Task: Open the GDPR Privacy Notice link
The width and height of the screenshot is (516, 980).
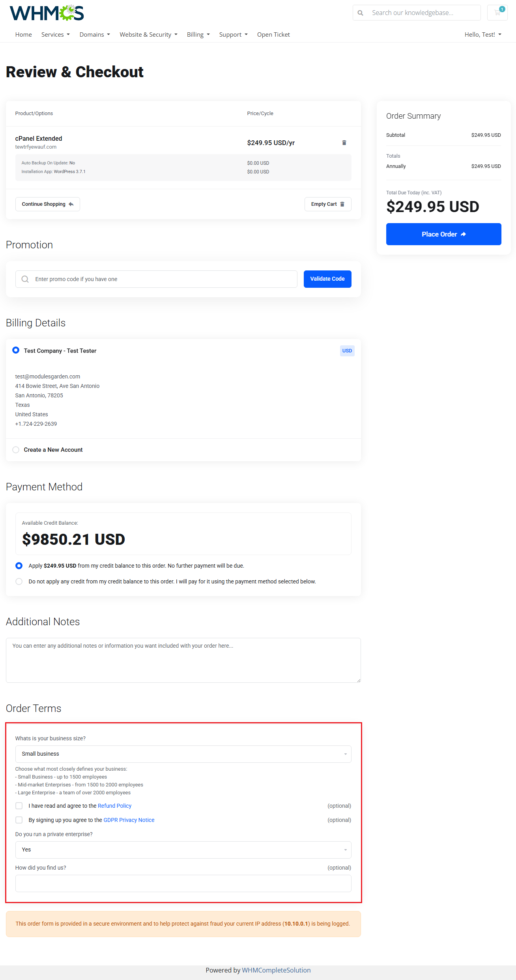Action: pyautogui.click(x=129, y=820)
